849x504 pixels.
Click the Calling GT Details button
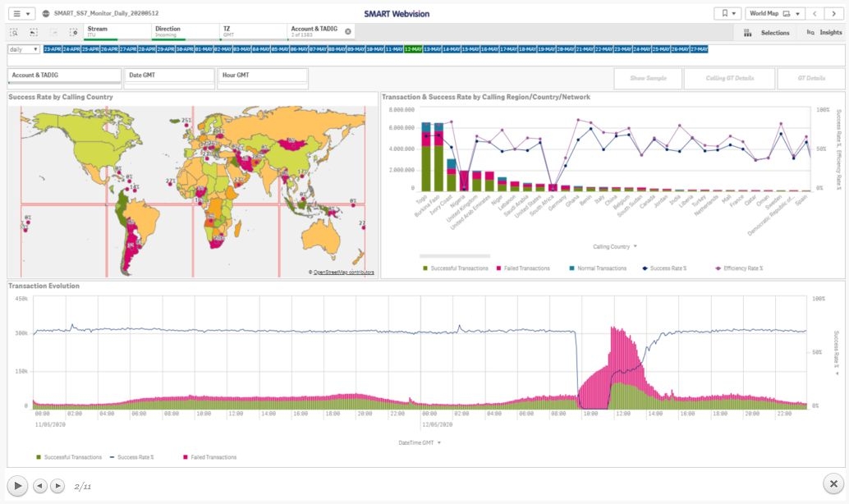pos(729,78)
